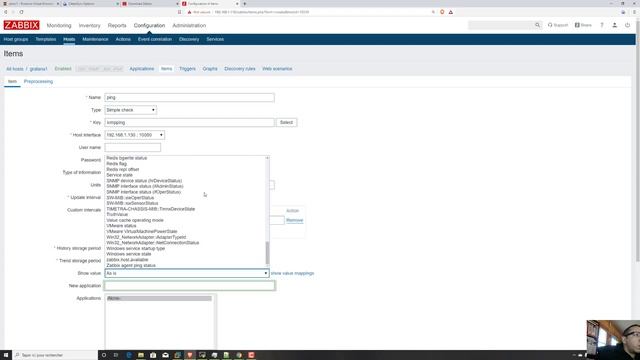Open the Discovery rules link
Image resolution: width=640 pixels, height=360 pixels.
pos(240,69)
